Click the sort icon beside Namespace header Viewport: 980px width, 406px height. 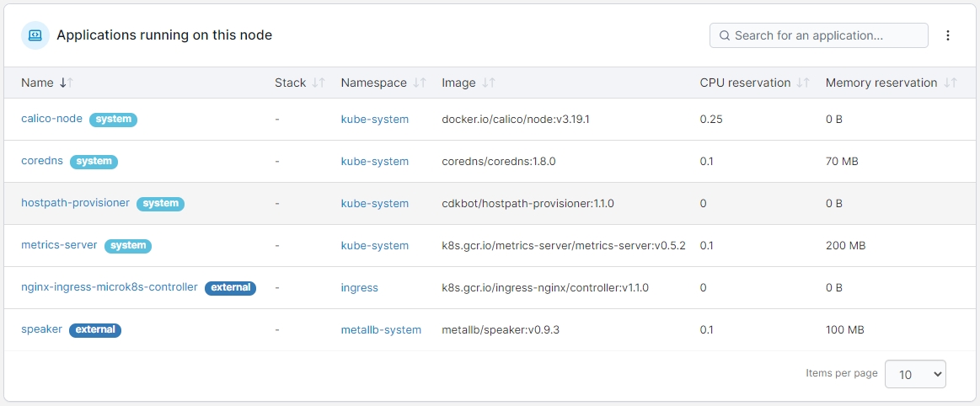point(420,83)
